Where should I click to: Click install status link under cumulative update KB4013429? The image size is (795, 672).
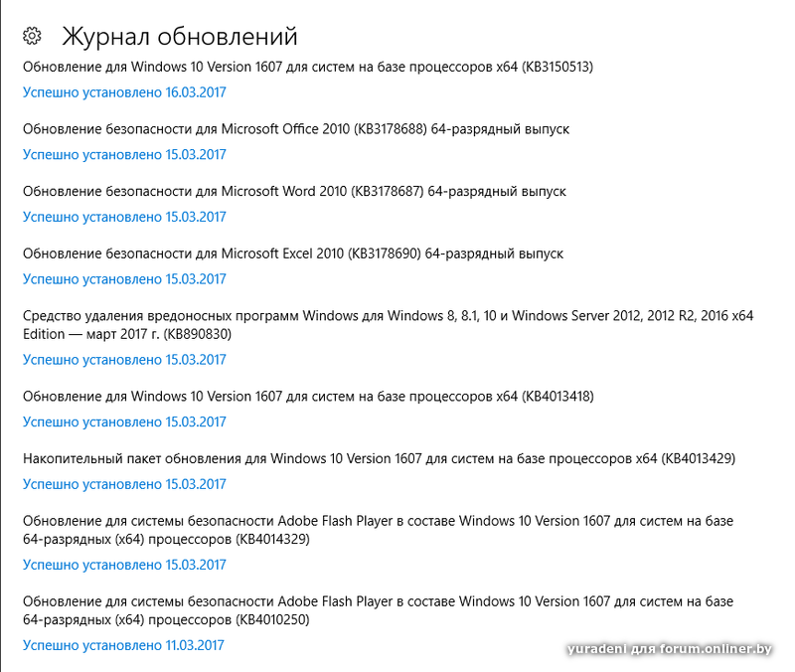click(x=124, y=484)
